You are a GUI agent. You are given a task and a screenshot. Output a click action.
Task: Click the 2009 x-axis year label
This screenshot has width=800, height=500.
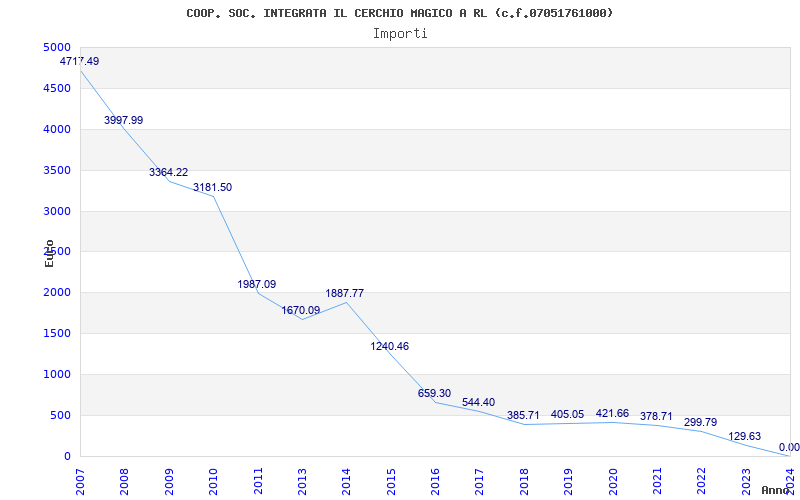[168, 482]
